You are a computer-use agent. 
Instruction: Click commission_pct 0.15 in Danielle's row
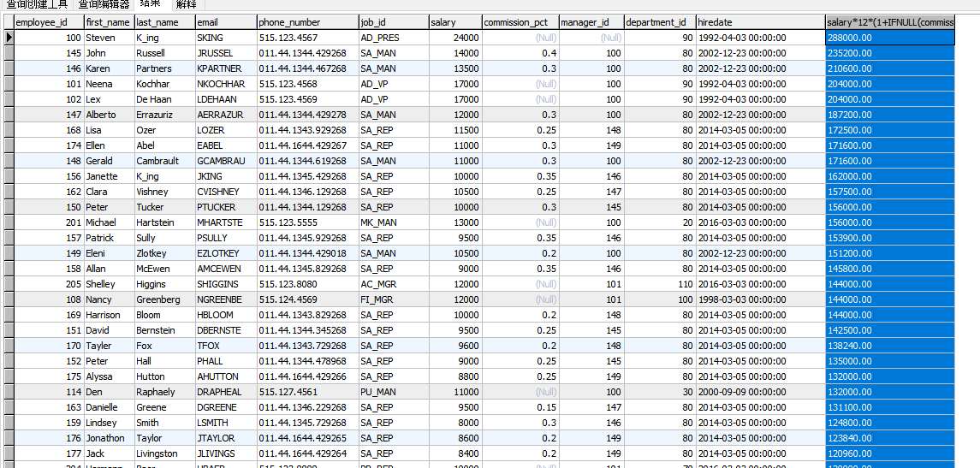click(520, 407)
